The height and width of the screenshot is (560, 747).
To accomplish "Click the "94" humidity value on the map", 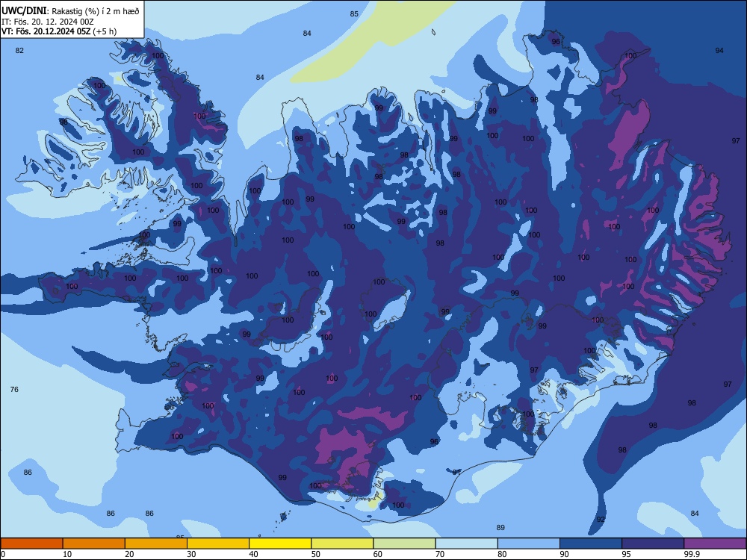I will point(719,51).
